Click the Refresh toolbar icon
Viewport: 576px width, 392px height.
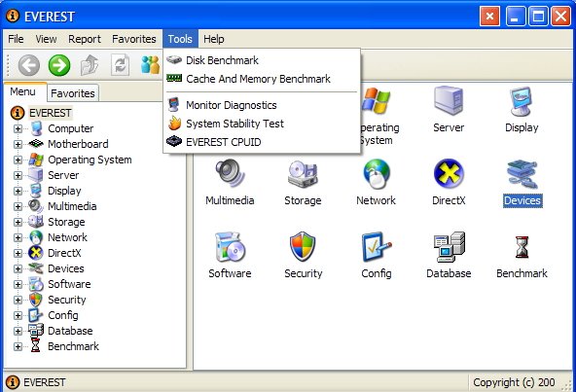coord(120,65)
